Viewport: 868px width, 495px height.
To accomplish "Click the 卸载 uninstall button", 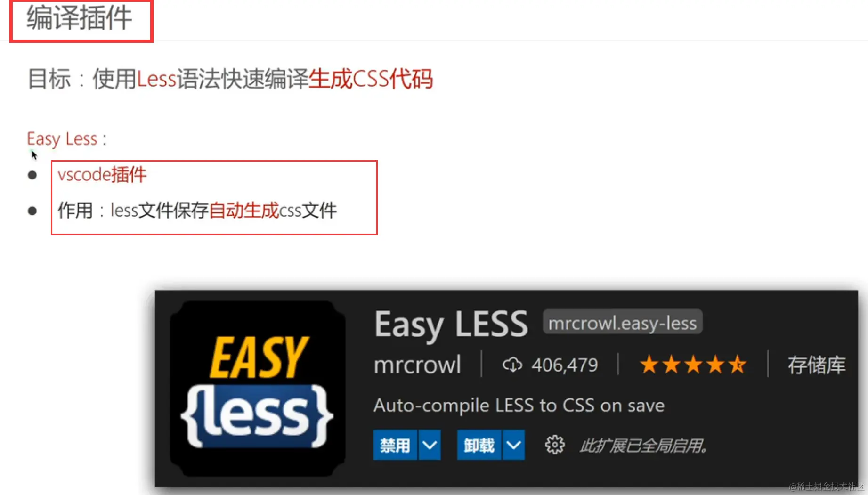I will coord(479,445).
